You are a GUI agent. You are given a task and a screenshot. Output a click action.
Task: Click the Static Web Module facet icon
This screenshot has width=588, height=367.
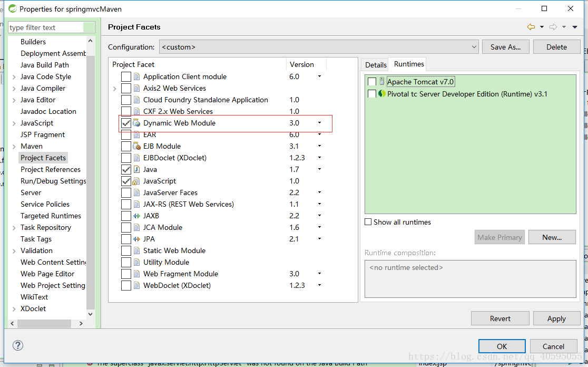(136, 250)
